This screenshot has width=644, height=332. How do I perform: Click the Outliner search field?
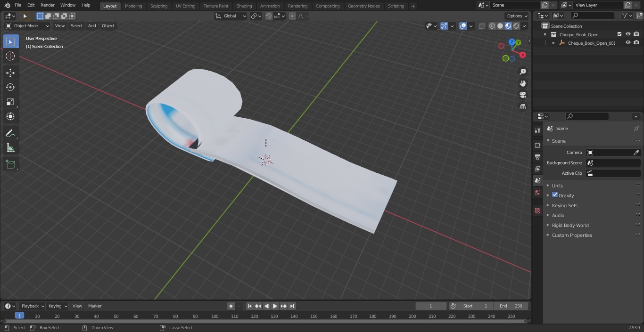coord(592,16)
